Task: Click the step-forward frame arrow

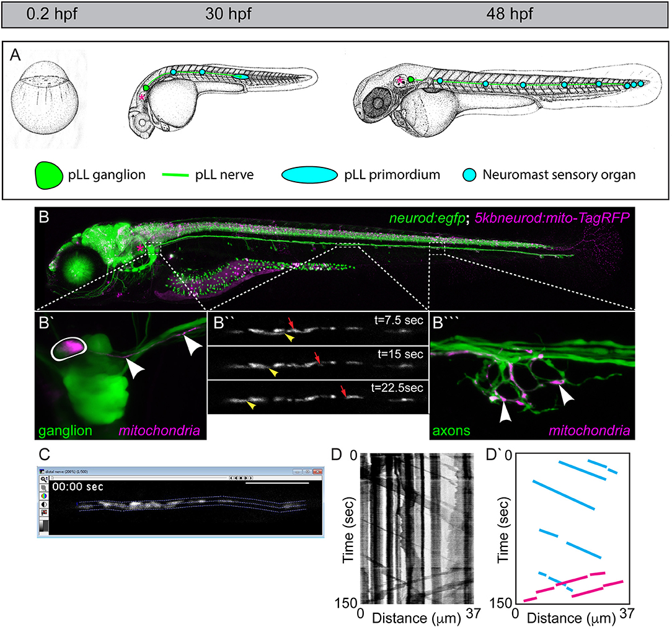Action: click(246, 478)
